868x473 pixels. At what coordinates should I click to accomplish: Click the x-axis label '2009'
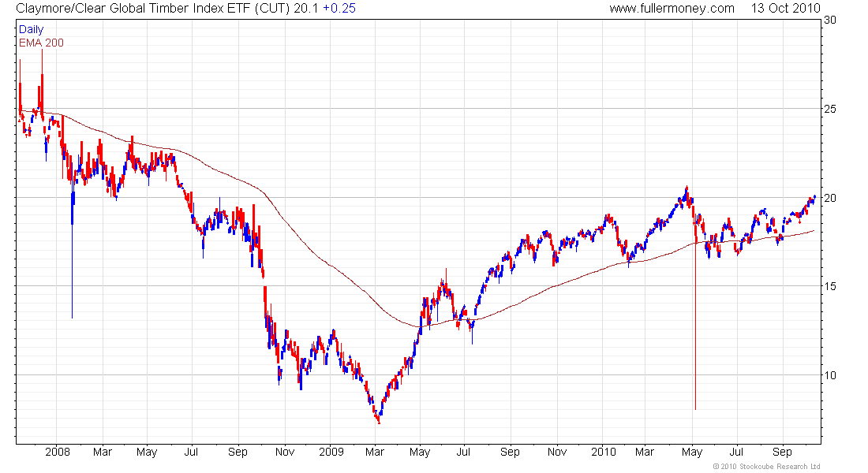(x=331, y=452)
